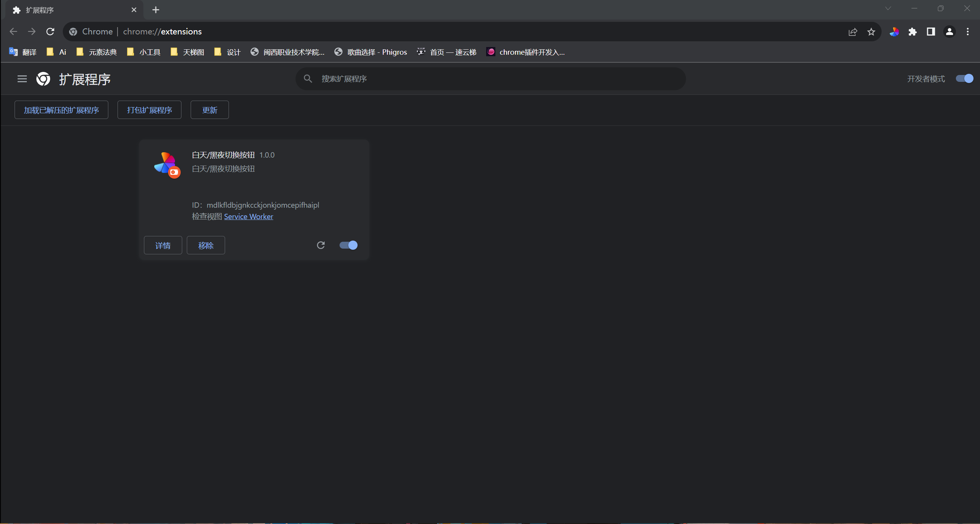Viewport: 980px width, 524px height.
Task: Click the reload extension refresh icon
Action: tap(321, 245)
